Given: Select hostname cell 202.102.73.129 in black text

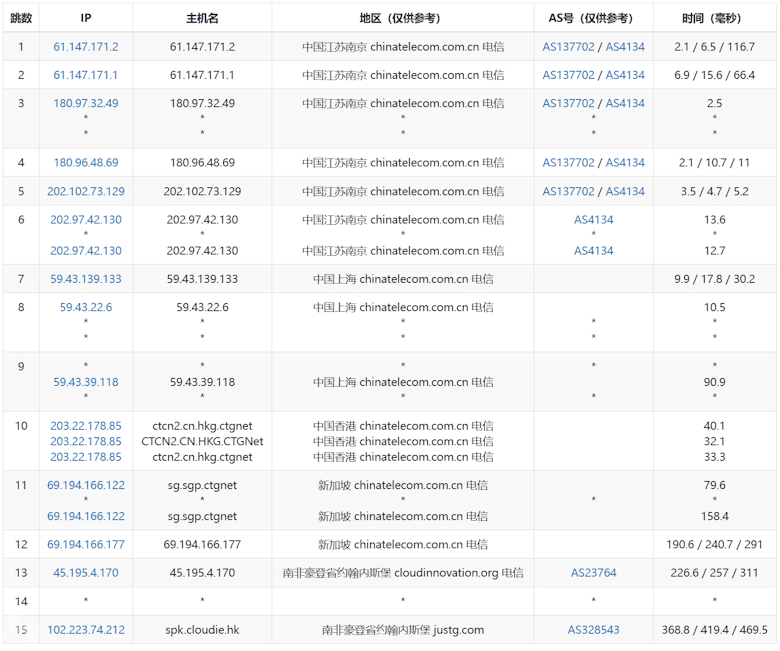Looking at the screenshot, I should [x=202, y=191].
